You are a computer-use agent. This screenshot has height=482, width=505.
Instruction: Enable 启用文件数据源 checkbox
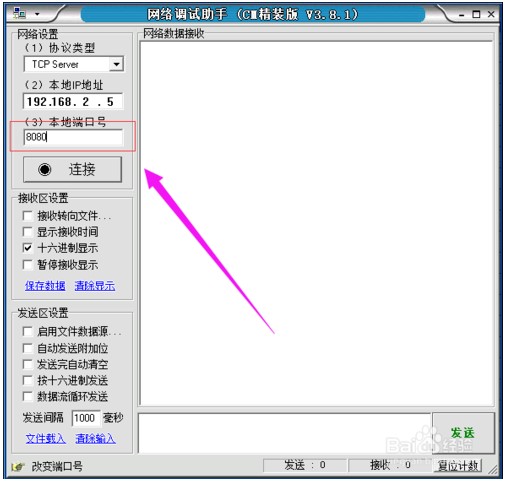28,331
